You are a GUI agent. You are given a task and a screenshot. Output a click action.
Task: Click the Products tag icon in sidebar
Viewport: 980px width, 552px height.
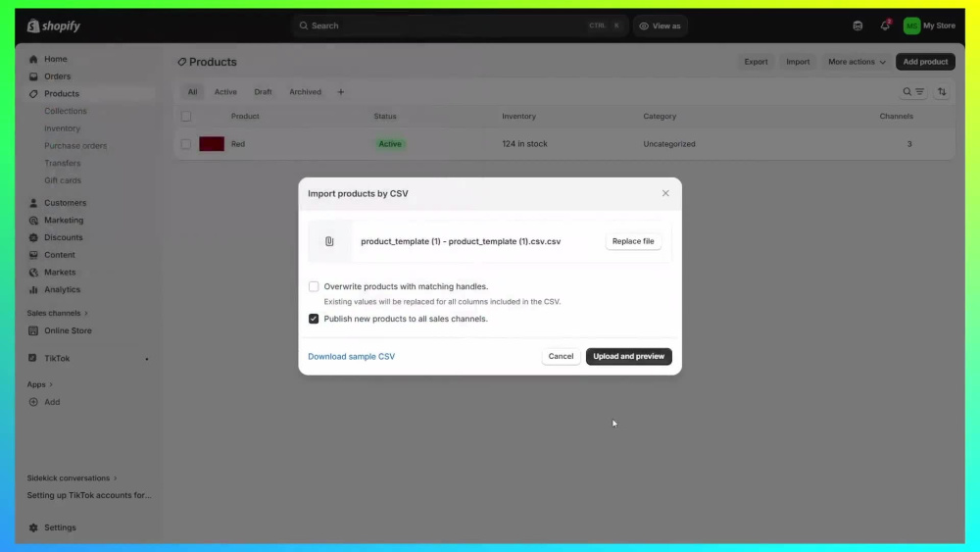pos(33,94)
